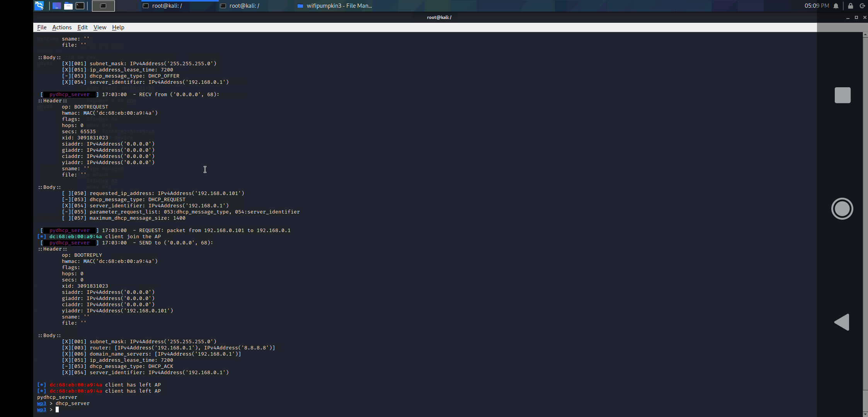Tap the square recents navigation button
This screenshot has height=417, width=868.
point(842,95)
